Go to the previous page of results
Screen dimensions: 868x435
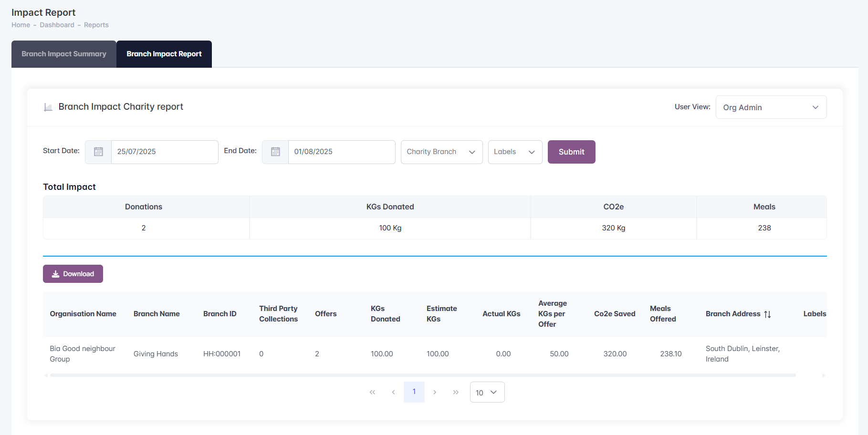[393, 392]
